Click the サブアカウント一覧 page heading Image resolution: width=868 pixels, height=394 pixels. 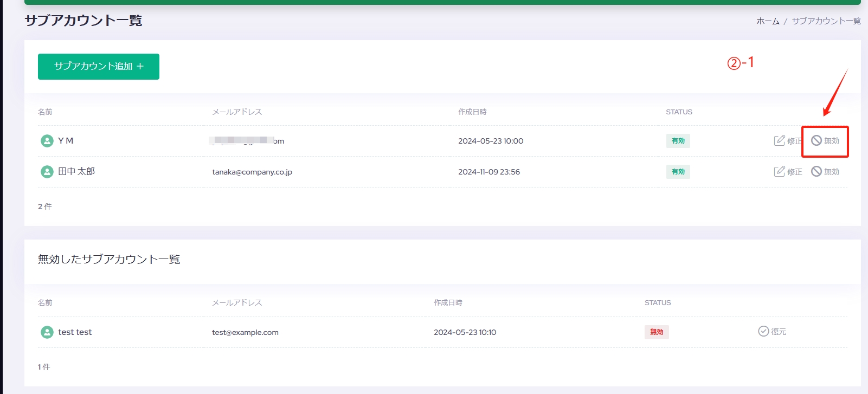(x=83, y=21)
